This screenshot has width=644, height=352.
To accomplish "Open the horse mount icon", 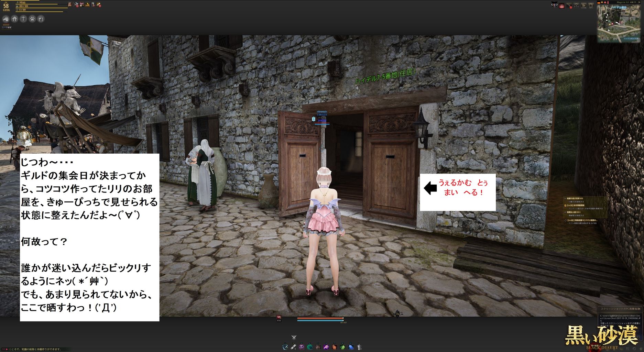I will tap(6, 19).
